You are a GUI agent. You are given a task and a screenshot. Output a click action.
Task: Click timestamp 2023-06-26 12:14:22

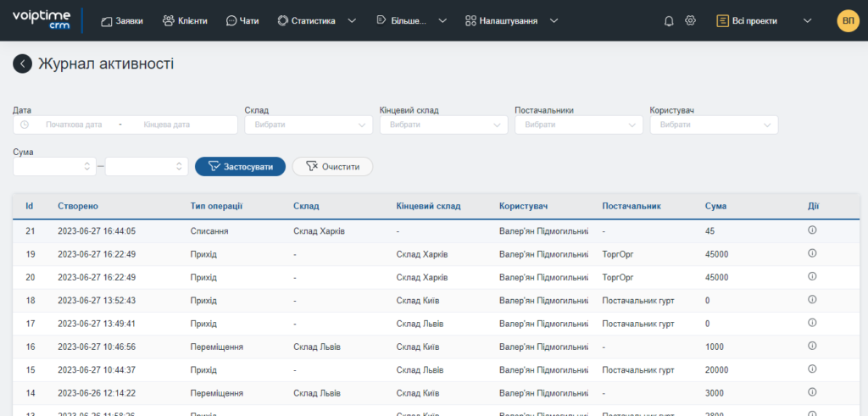[x=97, y=393]
